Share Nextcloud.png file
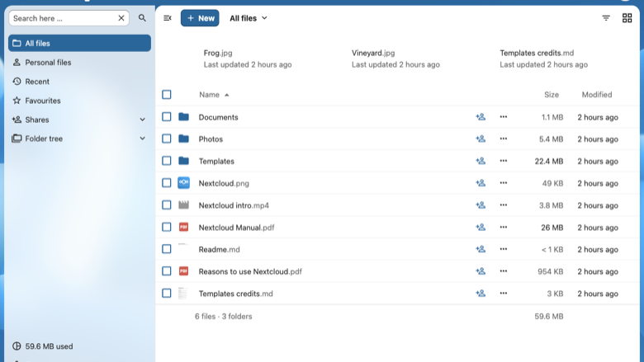 pos(481,183)
